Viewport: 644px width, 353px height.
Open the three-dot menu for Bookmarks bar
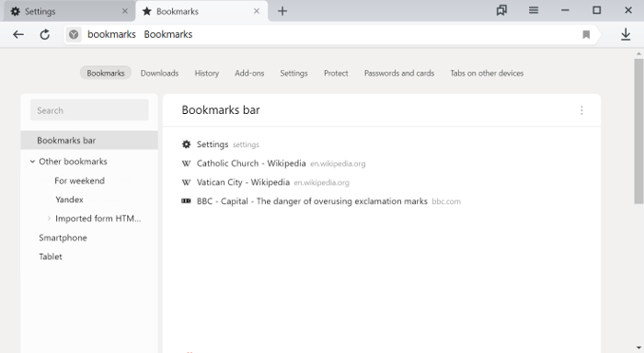(x=581, y=110)
